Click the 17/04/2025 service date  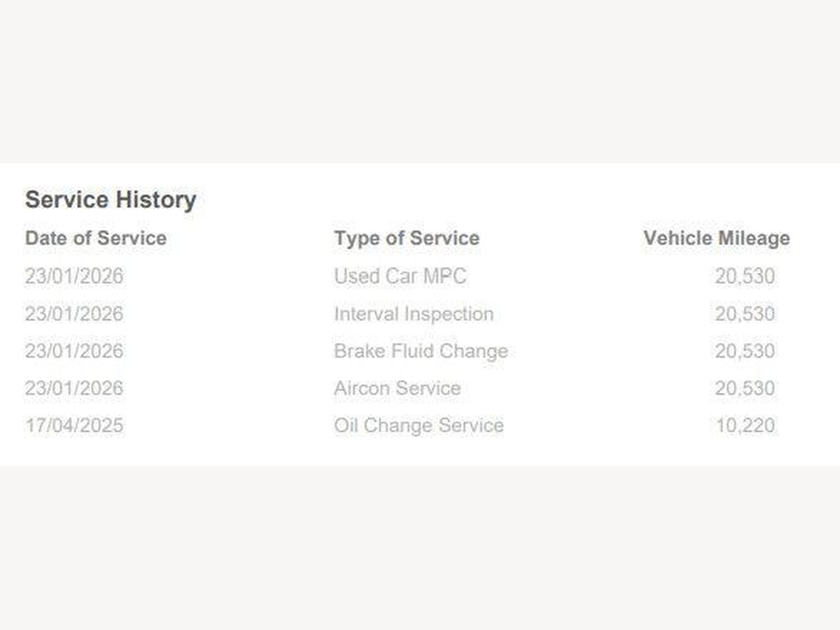(74, 425)
